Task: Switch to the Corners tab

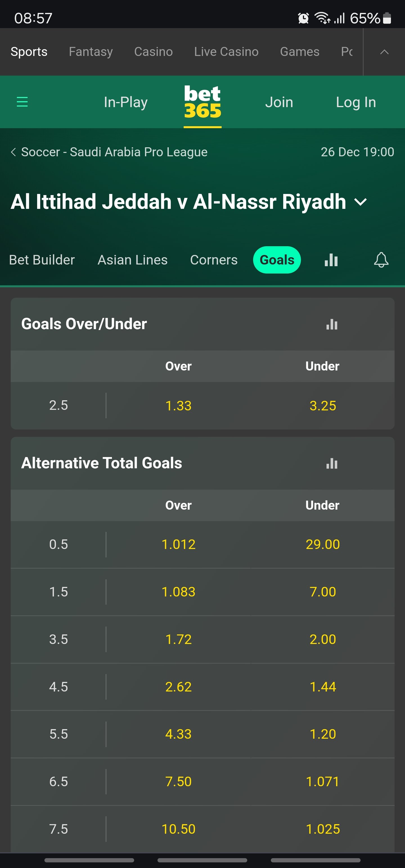Action: [214, 260]
